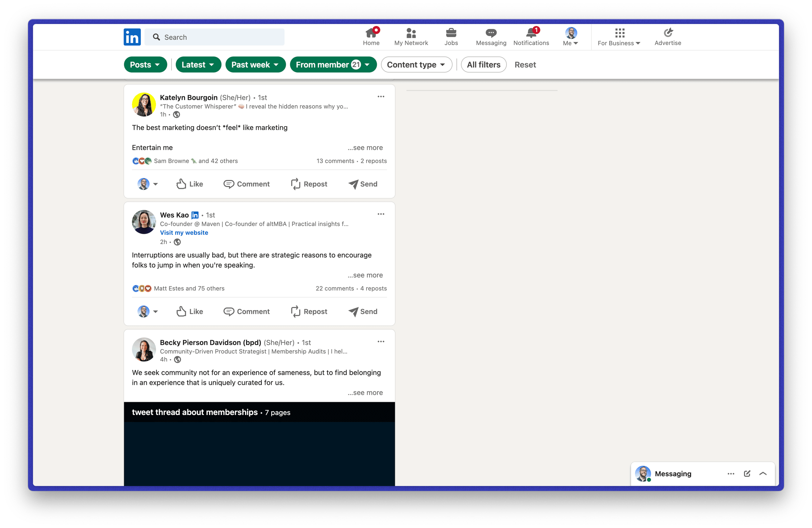Open the Content type dropdown

[x=416, y=65]
